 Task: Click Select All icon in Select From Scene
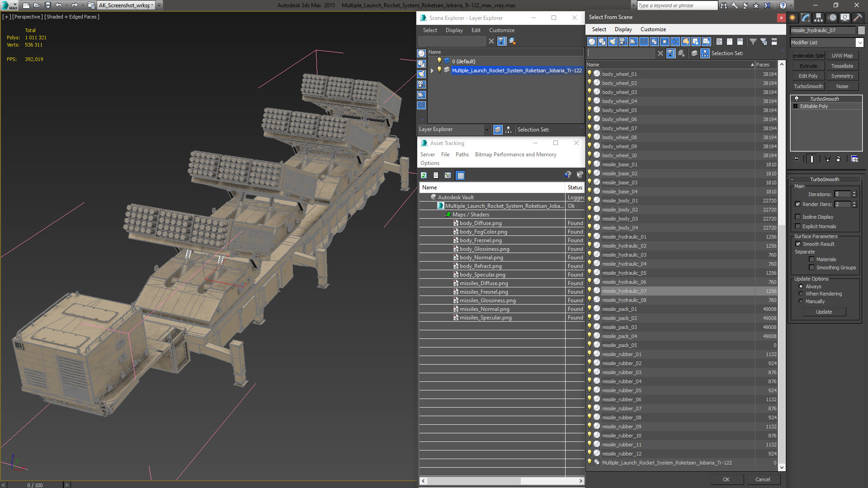click(x=719, y=42)
